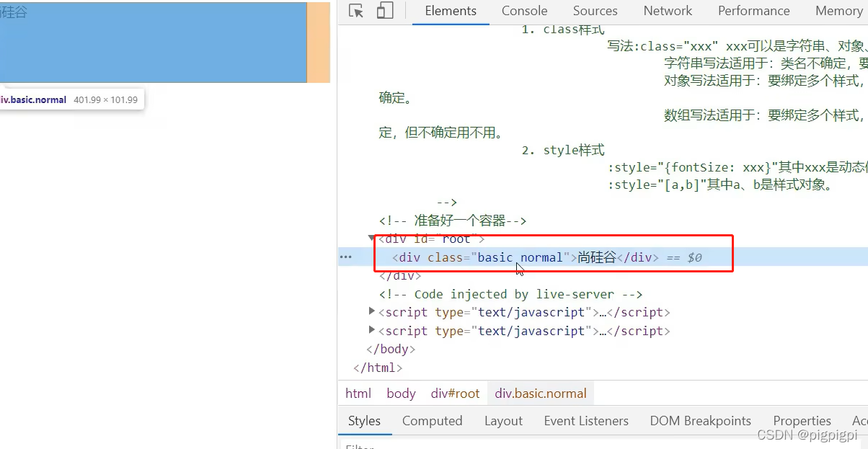Toggle the device toolbar icon

pyautogui.click(x=385, y=11)
